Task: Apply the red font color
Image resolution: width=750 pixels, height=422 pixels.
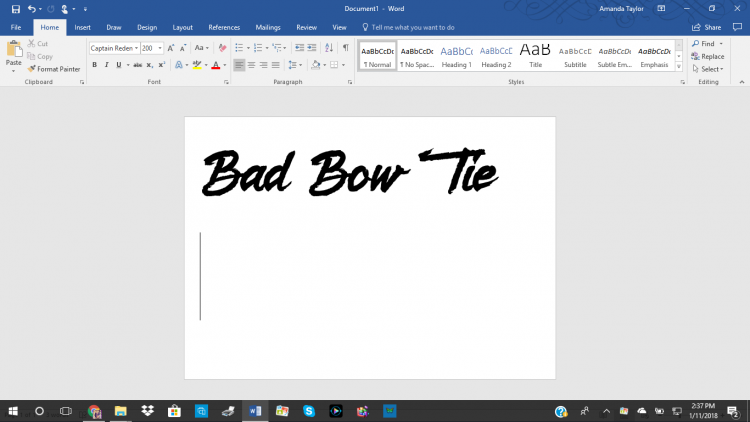Action: [x=216, y=65]
